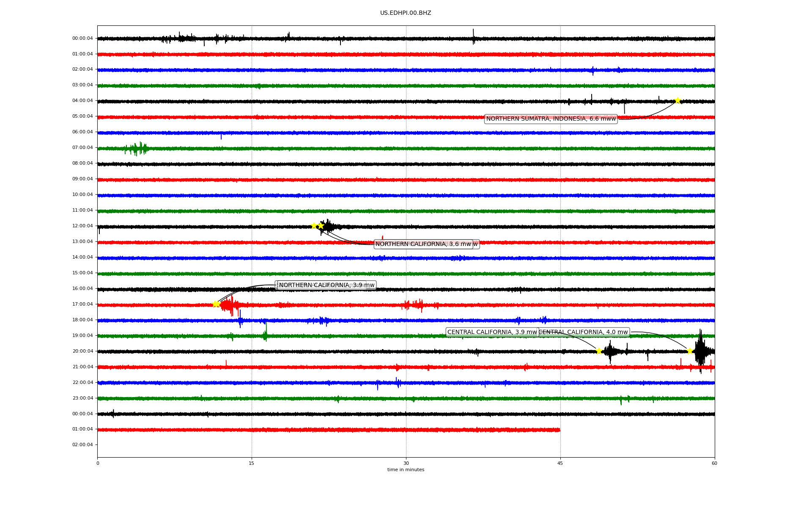Click the Northern Sumatra earthquake star marker
Viewport: 812px width, 508px height.
tap(678, 100)
